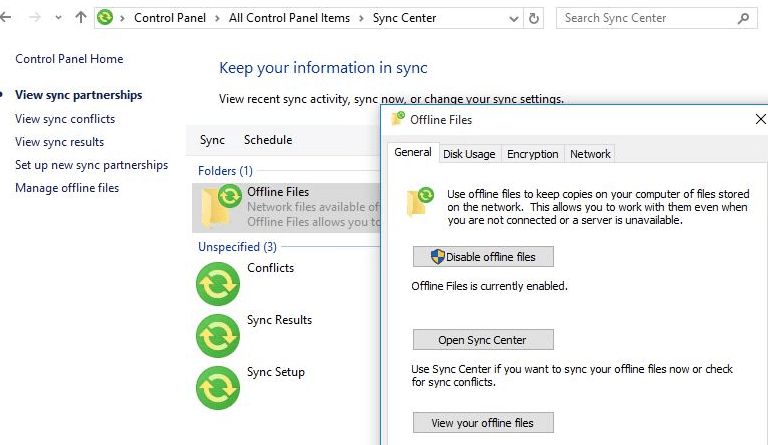Switch to the Encryption tab
The height and width of the screenshot is (445, 768).
coord(532,154)
